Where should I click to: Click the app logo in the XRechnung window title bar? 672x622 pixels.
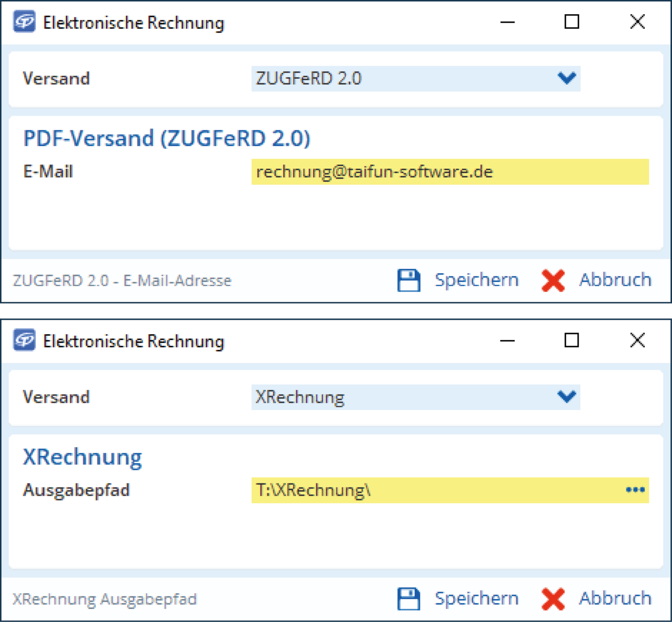tap(24, 340)
